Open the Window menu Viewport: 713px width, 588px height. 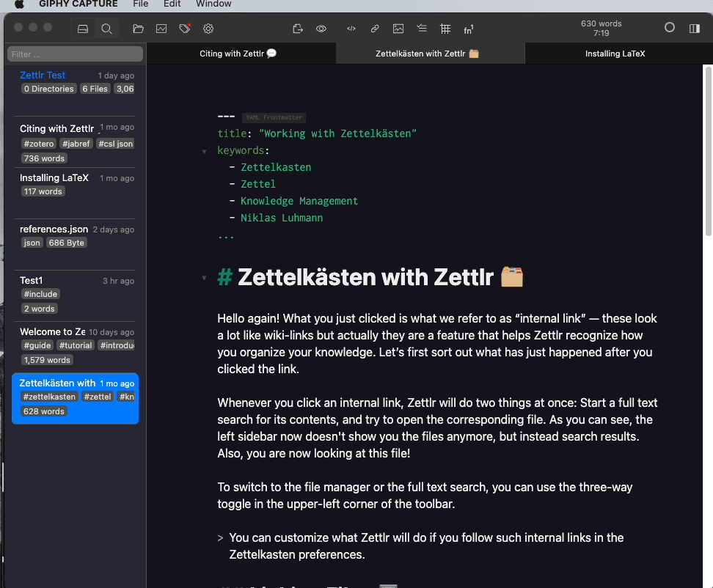coord(213,4)
